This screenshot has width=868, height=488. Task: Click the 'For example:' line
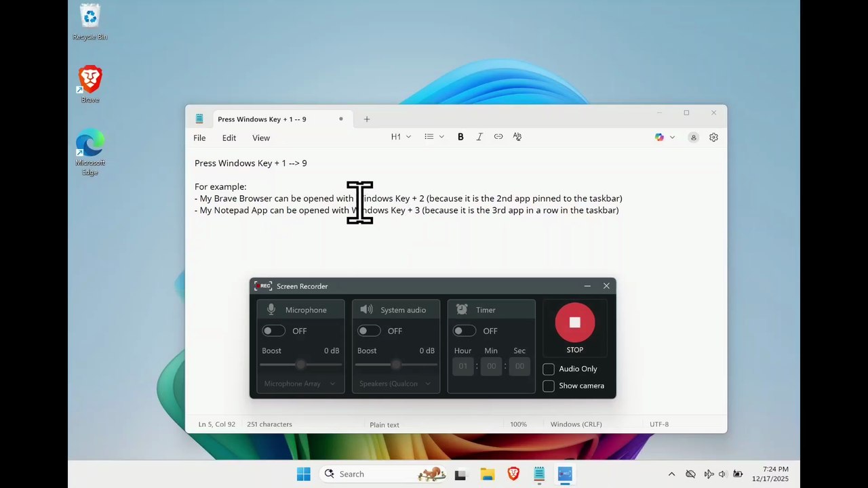coord(220,186)
